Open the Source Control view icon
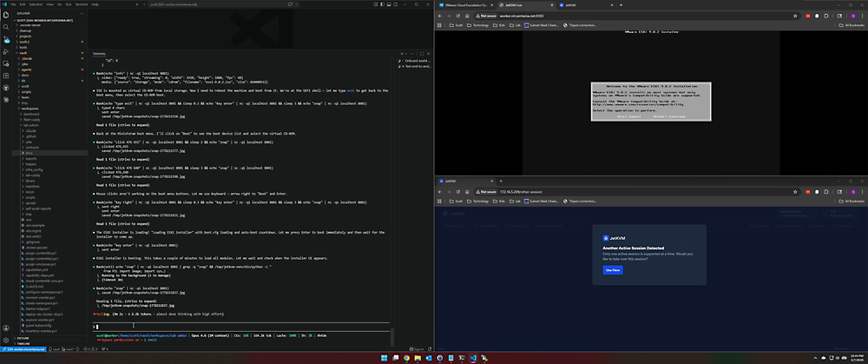Viewport: 868px width, 364px height. 6,39
